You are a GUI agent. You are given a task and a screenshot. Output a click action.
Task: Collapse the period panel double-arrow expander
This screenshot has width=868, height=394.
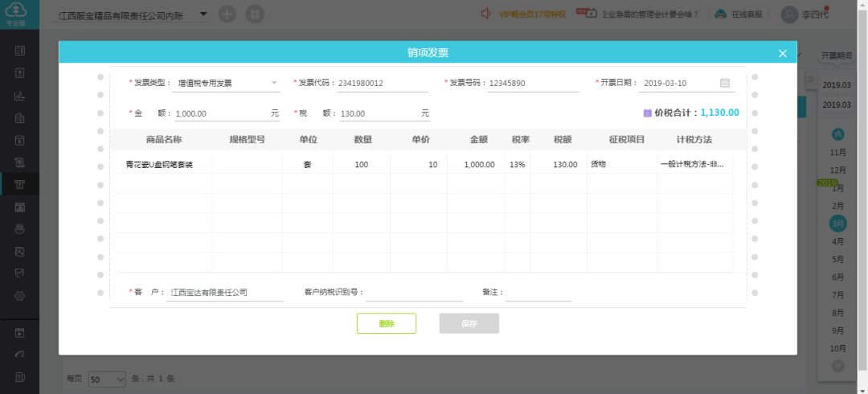810,80
